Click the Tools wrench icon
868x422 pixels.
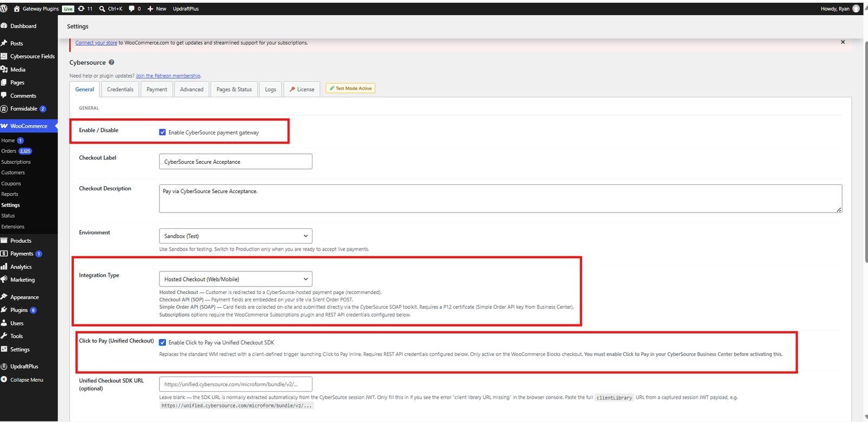4,336
